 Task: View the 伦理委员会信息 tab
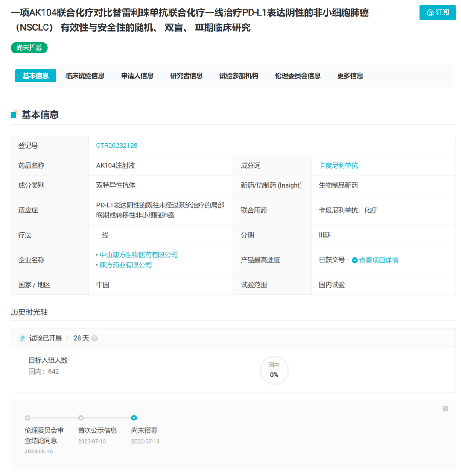[298, 76]
